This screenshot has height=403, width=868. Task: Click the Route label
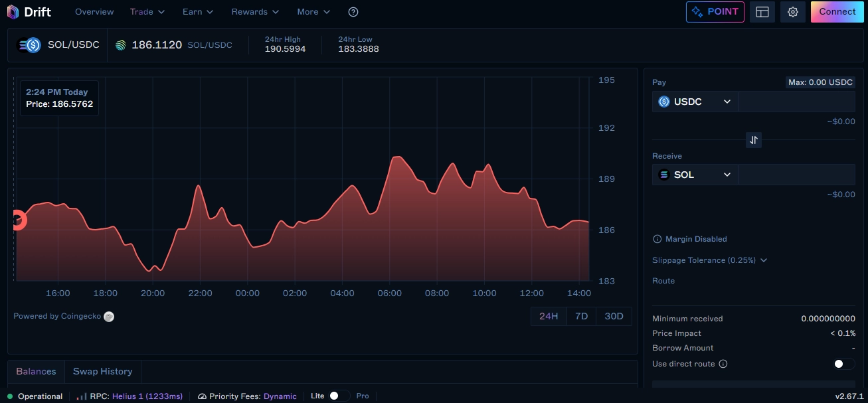(x=663, y=281)
